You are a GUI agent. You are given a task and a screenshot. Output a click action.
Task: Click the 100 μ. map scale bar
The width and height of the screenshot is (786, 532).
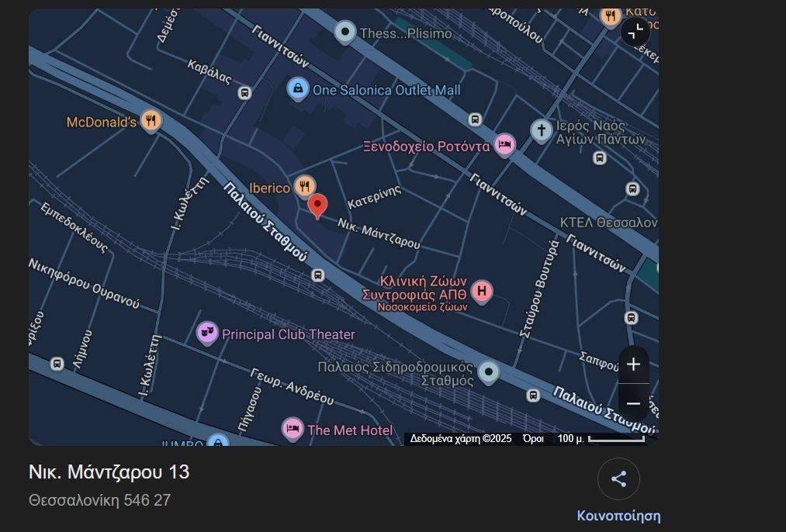coord(615,439)
